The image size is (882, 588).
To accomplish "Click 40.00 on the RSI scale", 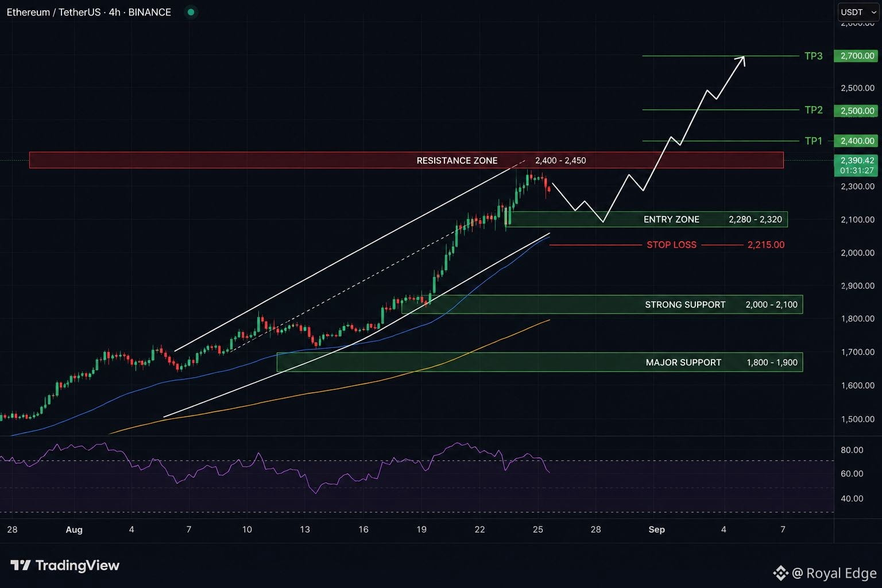I will 852,498.
